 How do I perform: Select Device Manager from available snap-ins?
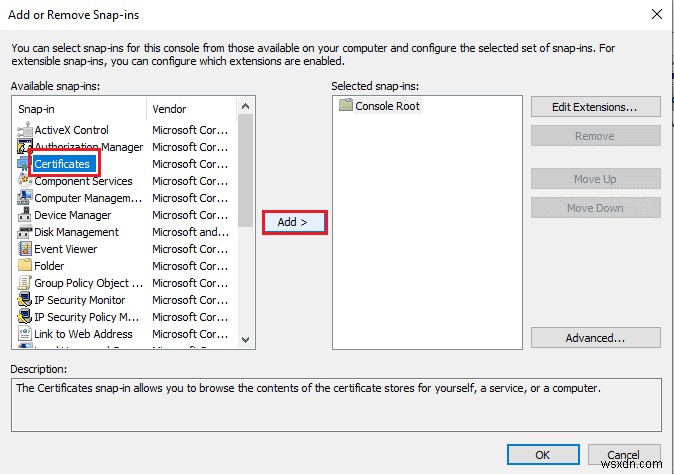pos(73,215)
